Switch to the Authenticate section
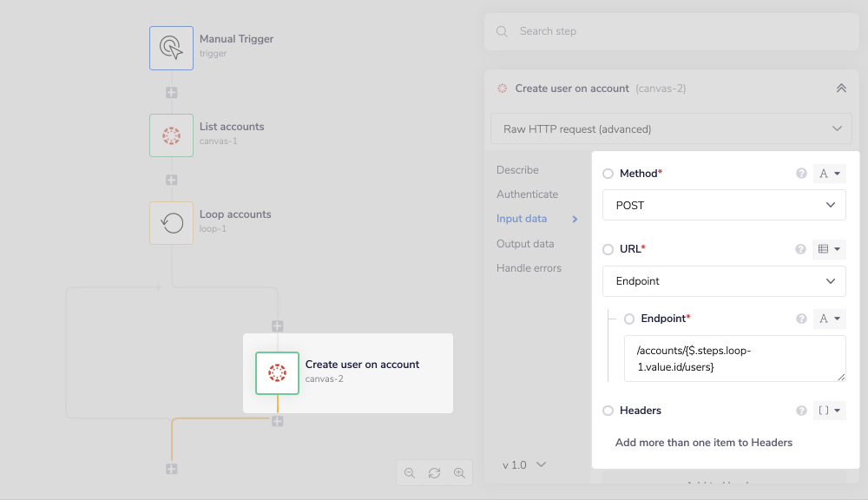The image size is (868, 500). 527,194
